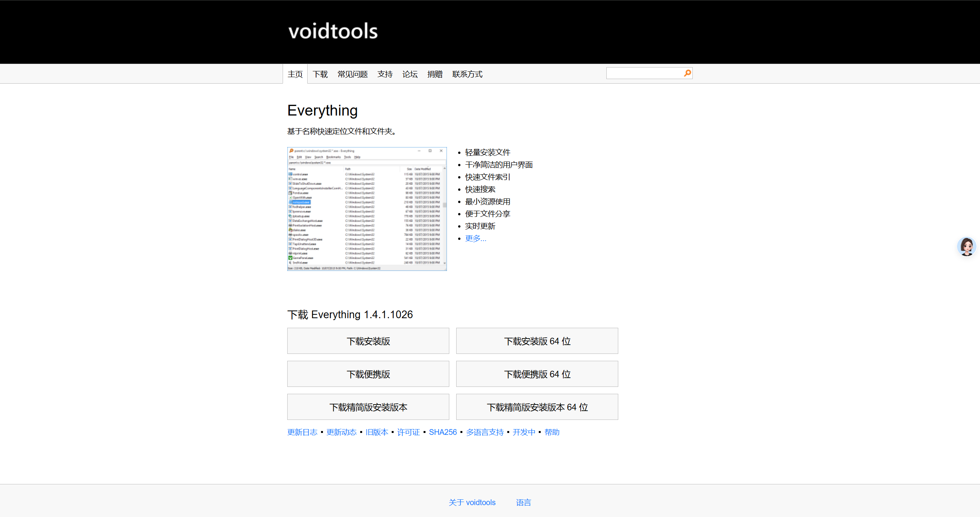Open the 常见问题 menu item
This screenshot has width=980, height=517.
coord(353,74)
